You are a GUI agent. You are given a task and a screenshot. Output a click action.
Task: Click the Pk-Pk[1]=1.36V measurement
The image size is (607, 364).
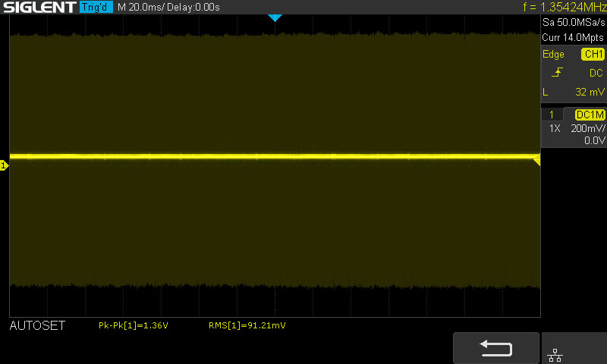[134, 325]
